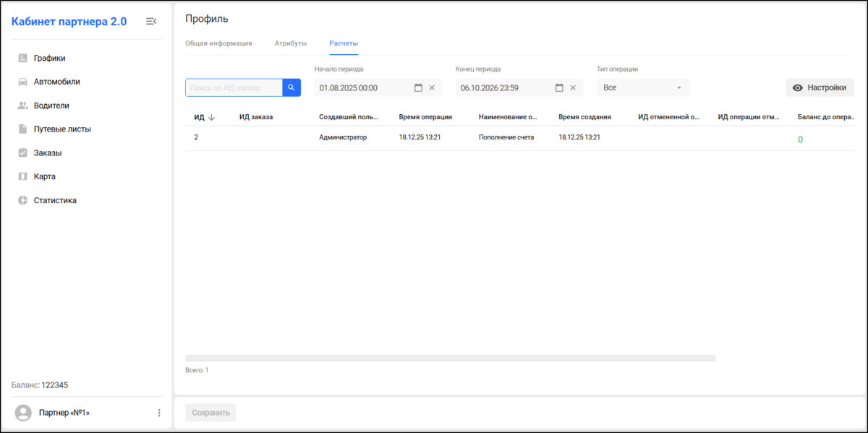Open Настройки column visibility button
Screen dimensions: 868x433
tap(820, 87)
